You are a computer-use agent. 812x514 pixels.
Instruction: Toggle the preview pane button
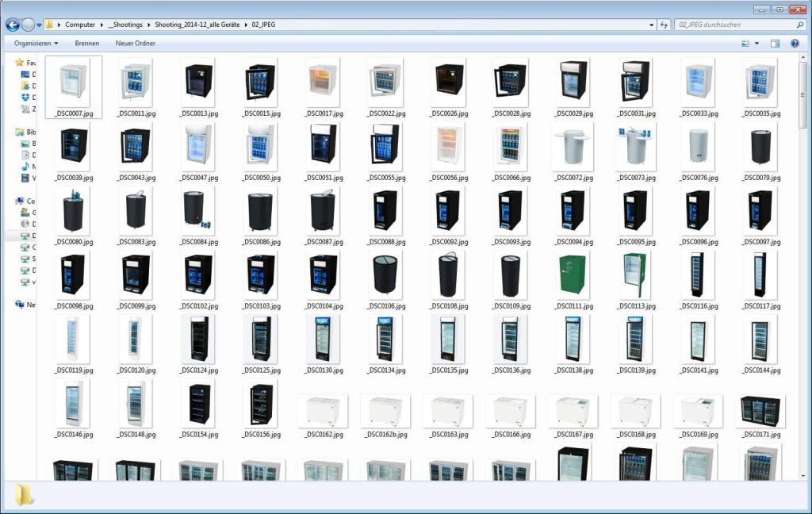(x=775, y=44)
